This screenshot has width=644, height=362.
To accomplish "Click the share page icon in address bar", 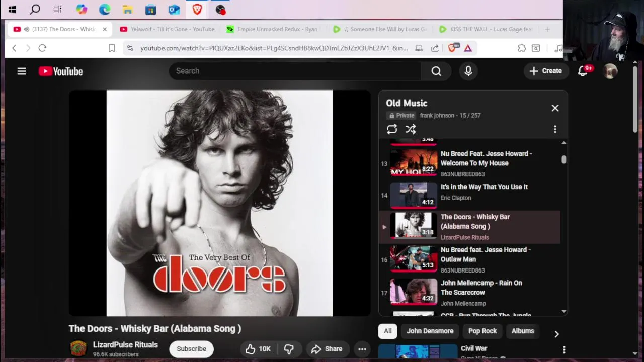I will [x=435, y=48].
